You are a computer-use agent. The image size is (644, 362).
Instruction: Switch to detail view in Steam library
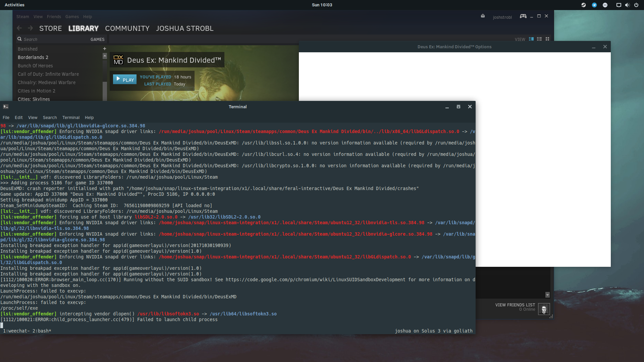click(x=531, y=39)
